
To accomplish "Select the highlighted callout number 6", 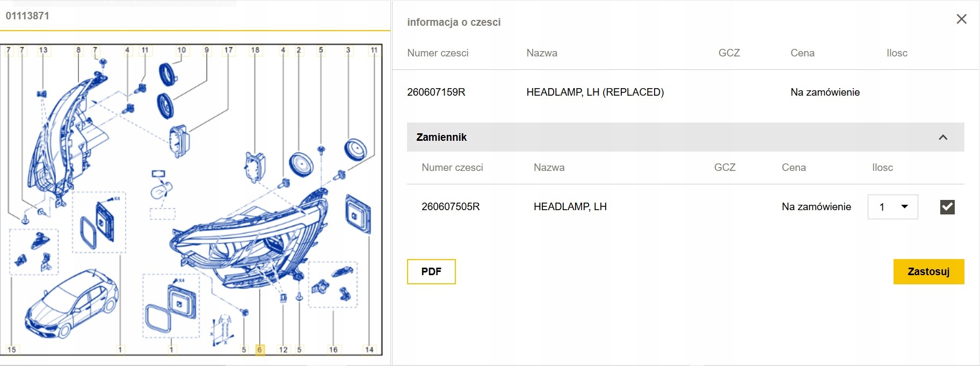I will pos(259,350).
